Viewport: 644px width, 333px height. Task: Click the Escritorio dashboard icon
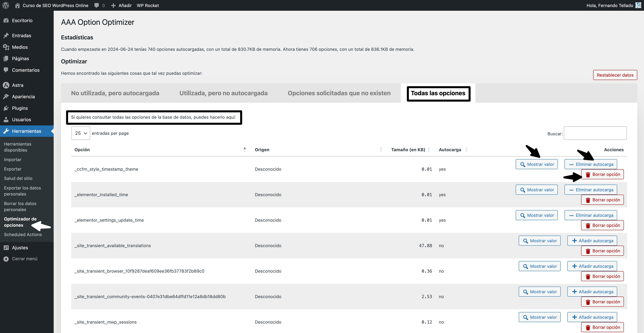click(6, 20)
